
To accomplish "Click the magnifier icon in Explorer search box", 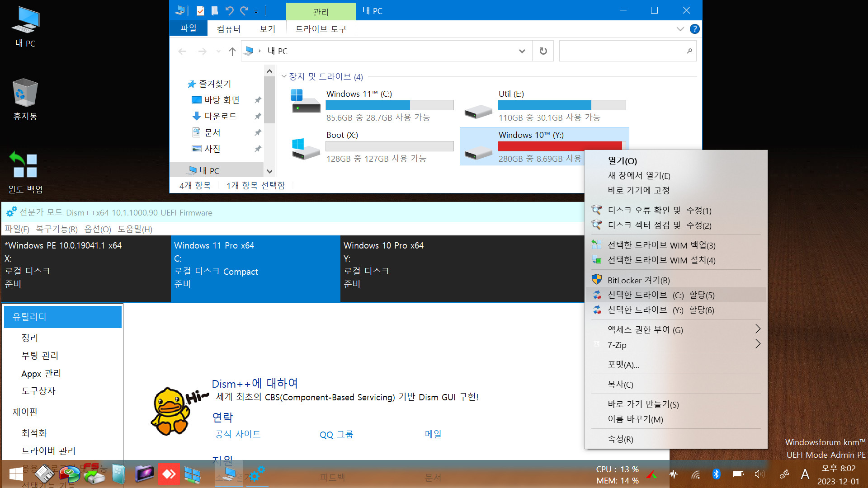I will click(x=689, y=51).
